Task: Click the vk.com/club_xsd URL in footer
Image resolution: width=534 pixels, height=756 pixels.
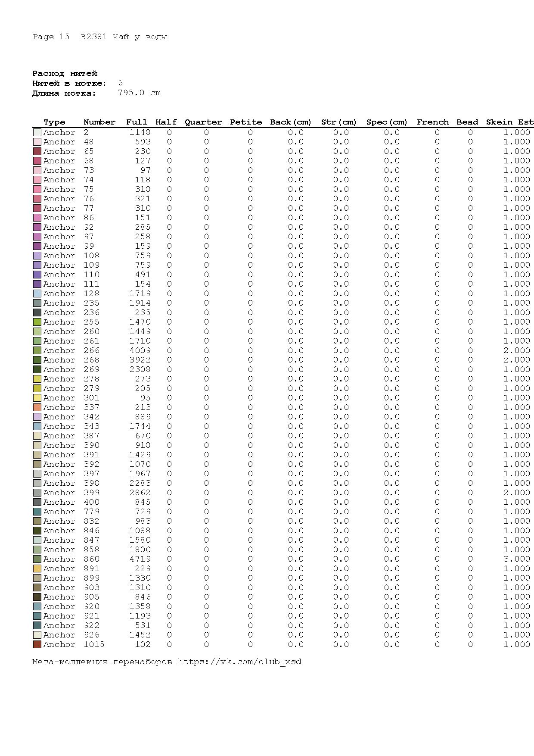Action: pyautogui.click(x=239, y=662)
